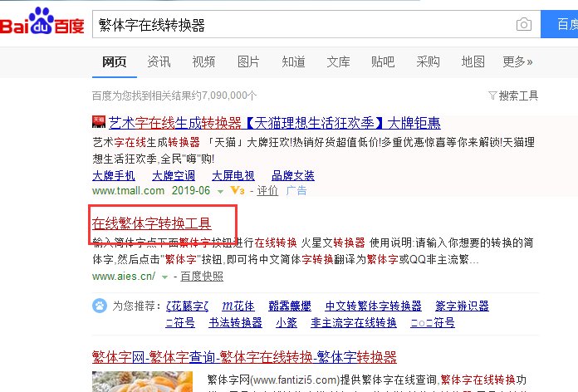Click the 评价 link

267,191
